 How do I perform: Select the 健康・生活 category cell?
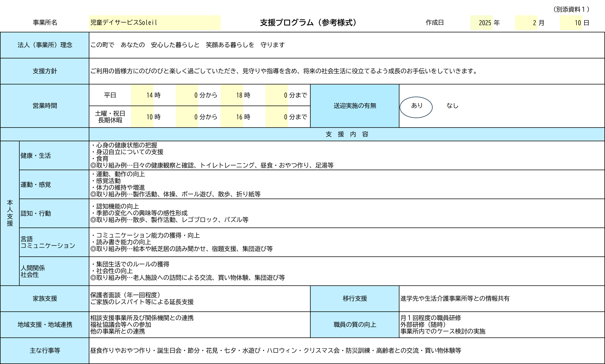coord(54,155)
